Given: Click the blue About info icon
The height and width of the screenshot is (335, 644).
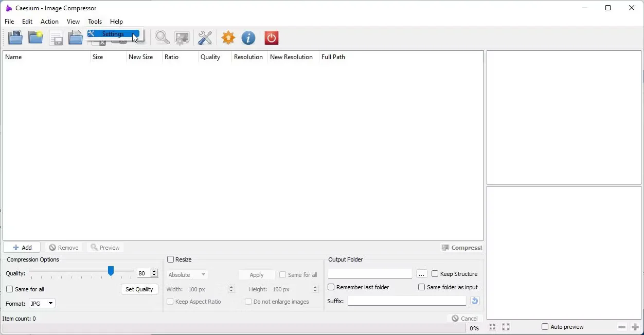Looking at the screenshot, I should pos(248,38).
